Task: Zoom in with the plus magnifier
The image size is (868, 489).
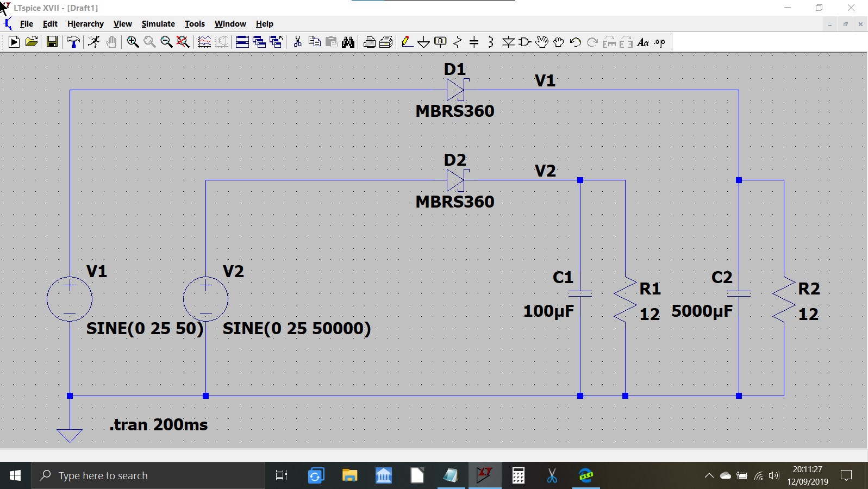Action: pyautogui.click(x=133, y=42)
